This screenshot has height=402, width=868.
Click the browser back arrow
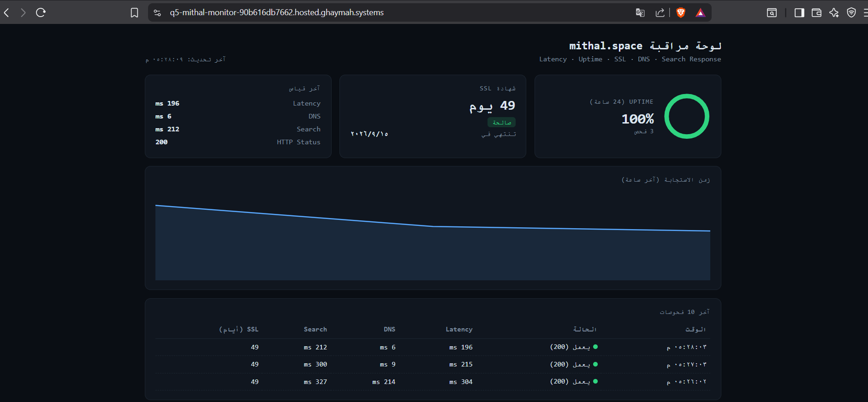click(x=6, y=12)
